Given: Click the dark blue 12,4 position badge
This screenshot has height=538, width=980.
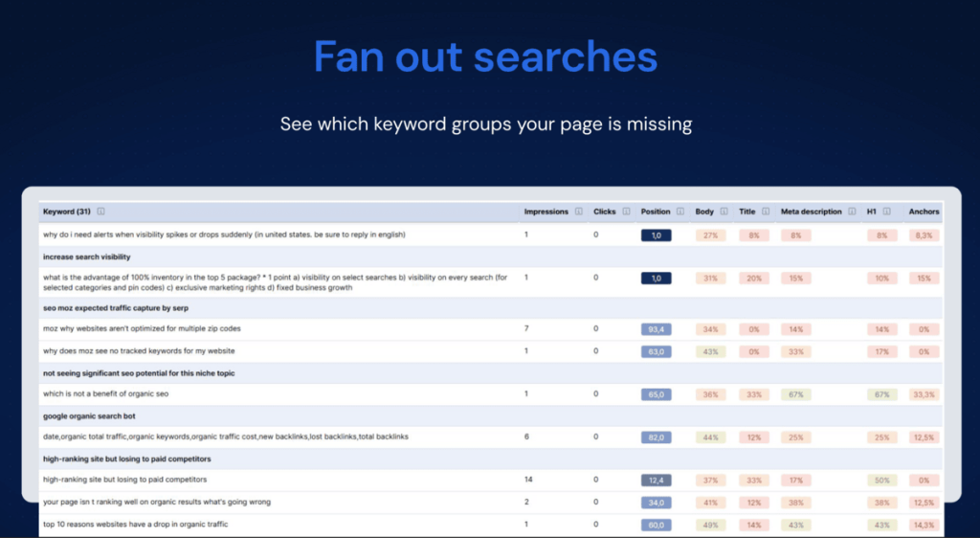Looking at the screenshot, I should [x=656, y=480].
